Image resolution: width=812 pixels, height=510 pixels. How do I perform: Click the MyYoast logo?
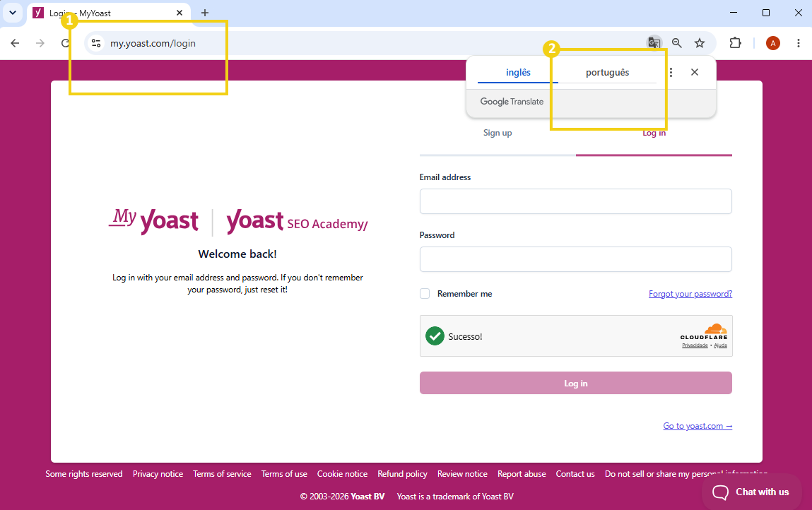(x=153, y=221)
